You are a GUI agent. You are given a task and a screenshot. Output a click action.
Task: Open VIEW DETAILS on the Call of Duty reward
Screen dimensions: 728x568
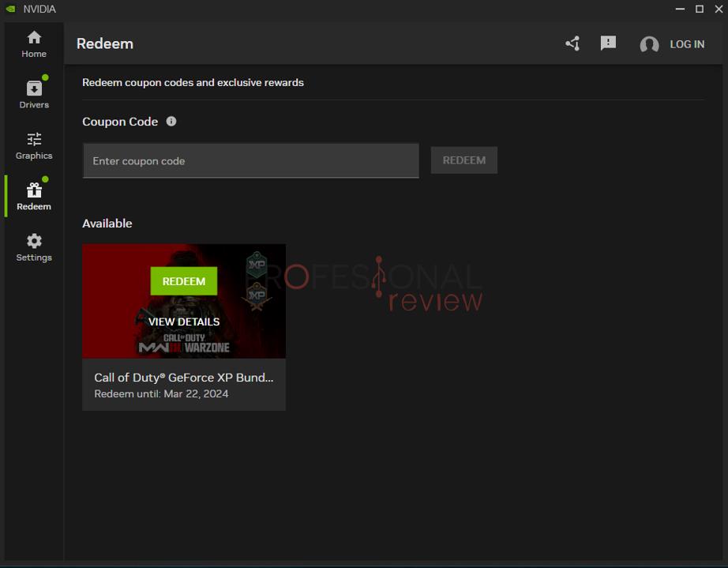(184, 322)
